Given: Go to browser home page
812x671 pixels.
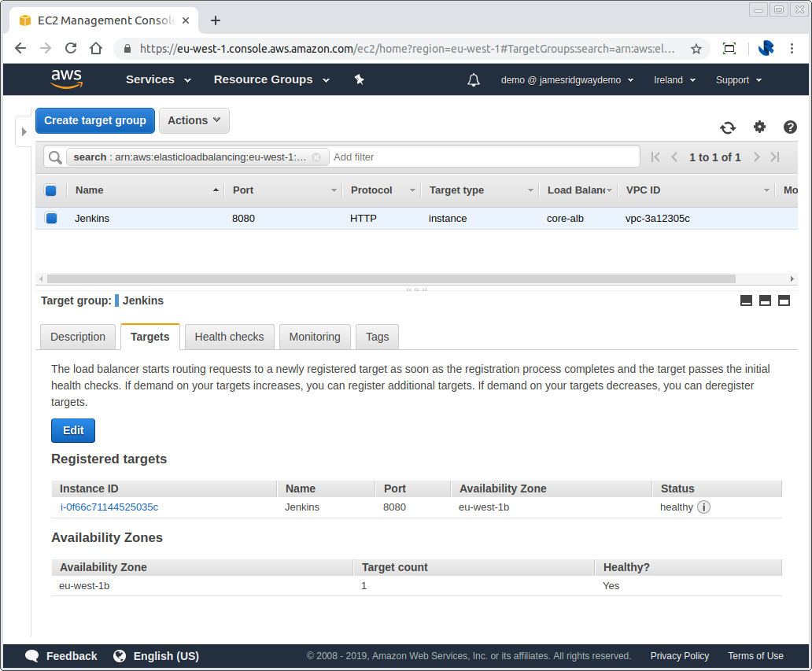Looking at the screenshot, I should tap(96, 48).
